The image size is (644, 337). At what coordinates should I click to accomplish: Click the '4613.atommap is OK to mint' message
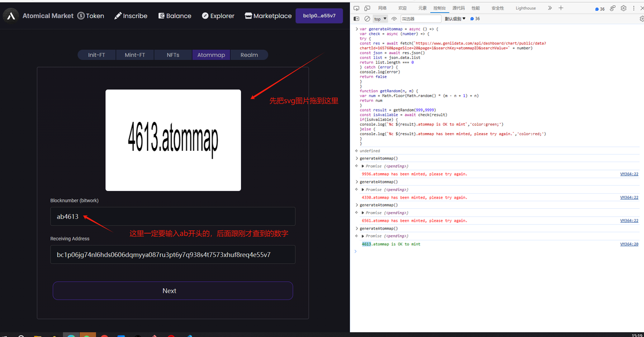(x=391, y=244)
